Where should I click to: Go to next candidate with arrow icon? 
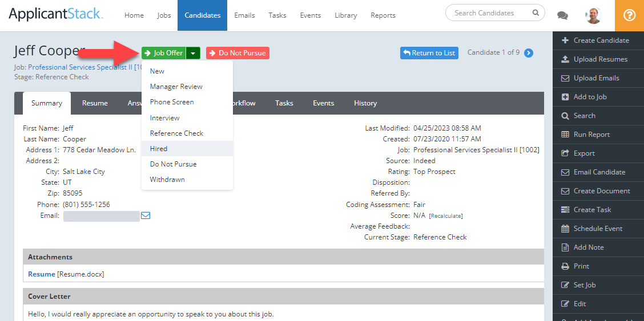pos(529,53)
